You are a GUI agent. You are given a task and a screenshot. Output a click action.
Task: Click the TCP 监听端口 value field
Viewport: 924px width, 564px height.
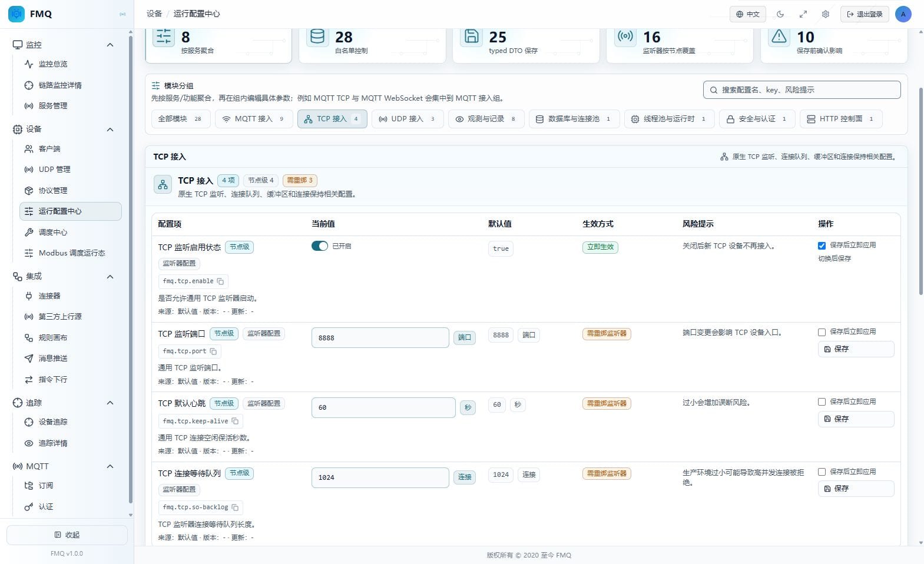coord(380,338)
